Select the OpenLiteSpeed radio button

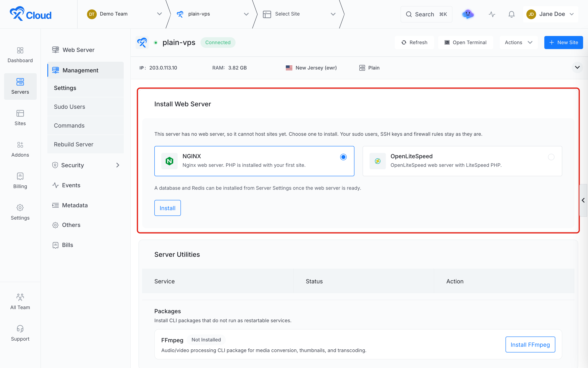(x=551, y=157)
